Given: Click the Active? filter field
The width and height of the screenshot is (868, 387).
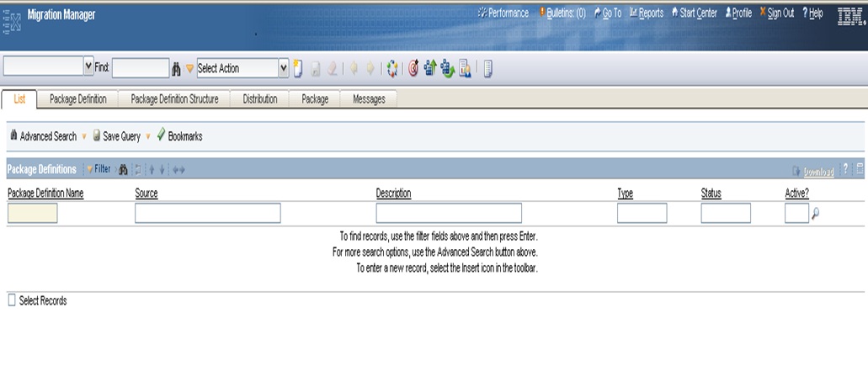Looking at the screenshot, I should pyautogui.click(x=796, y=214).
